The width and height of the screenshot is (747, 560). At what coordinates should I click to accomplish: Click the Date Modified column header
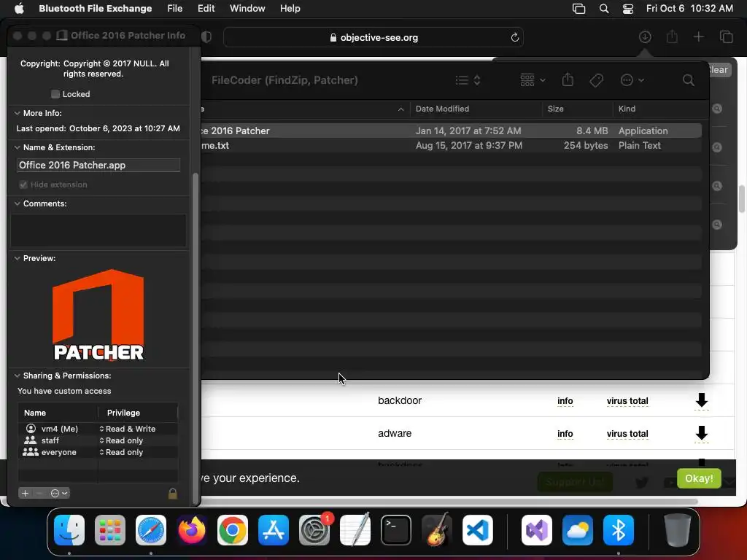pyautogui.click(x=476, y=109)
